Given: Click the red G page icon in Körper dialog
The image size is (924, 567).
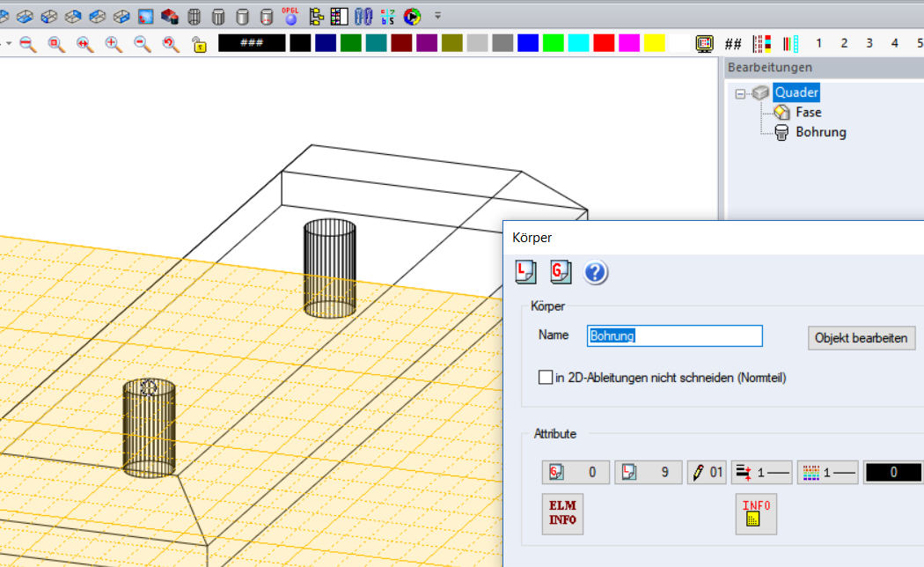Looking at the screenshot, I should 561,272.
